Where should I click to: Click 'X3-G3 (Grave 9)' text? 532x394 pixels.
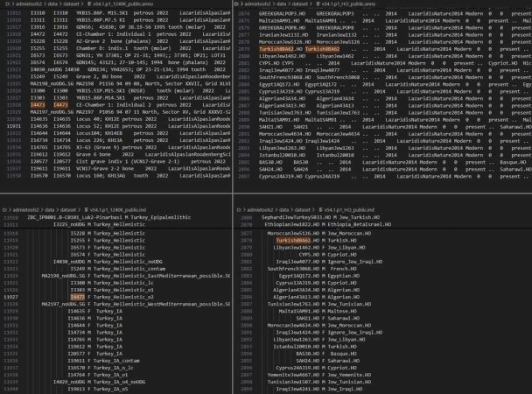98,147
